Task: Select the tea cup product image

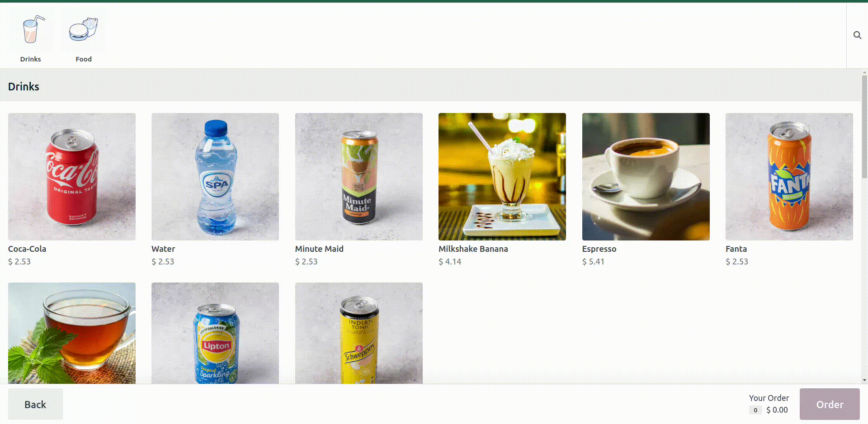Action: point(72,333)
